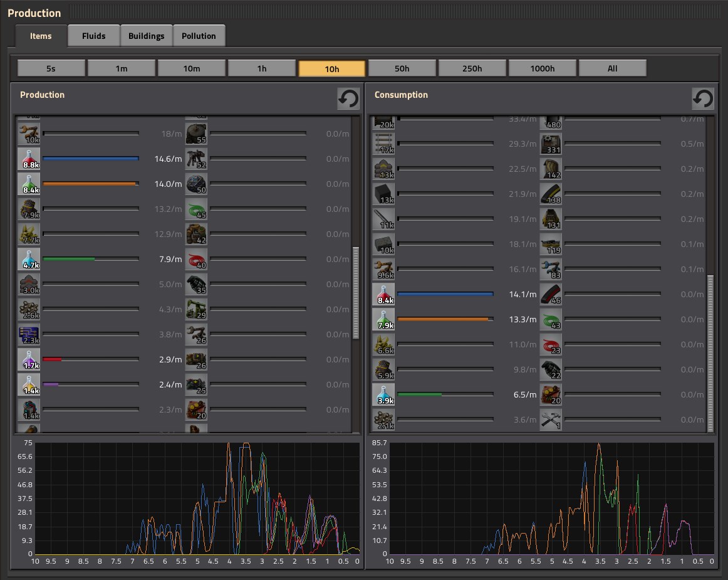The image size is (728, 580).
Task: Select purple science pack 1.7k Production icon
Action: coord(29,360)
